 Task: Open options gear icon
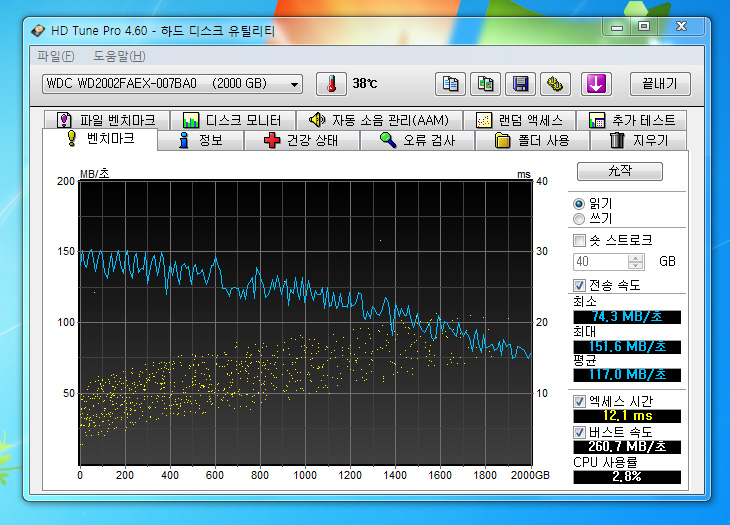[555, 84]
